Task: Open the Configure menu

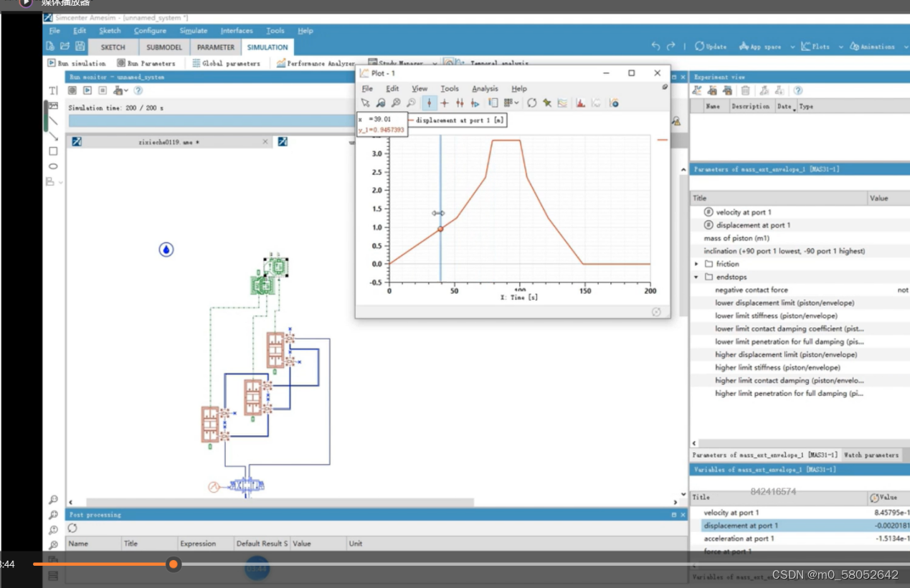Action: click(x=150, y=31)
